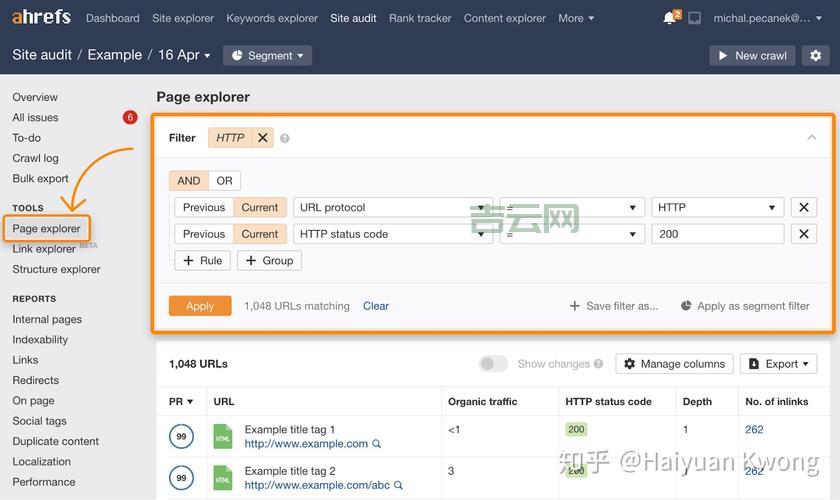The height and width of the screenshot is (500, 840).
Task: Remove the HTTP filter tag
Action: coord(263,138)
